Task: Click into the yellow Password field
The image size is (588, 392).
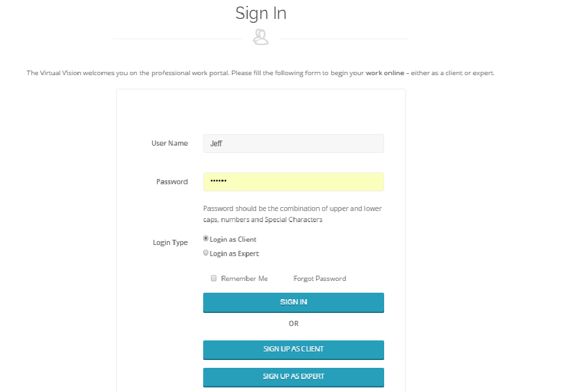Action: 293,182
